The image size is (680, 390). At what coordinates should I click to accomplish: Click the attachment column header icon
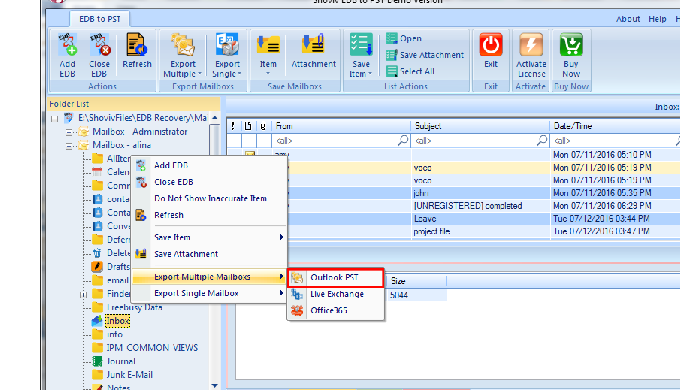coord(263,126)
